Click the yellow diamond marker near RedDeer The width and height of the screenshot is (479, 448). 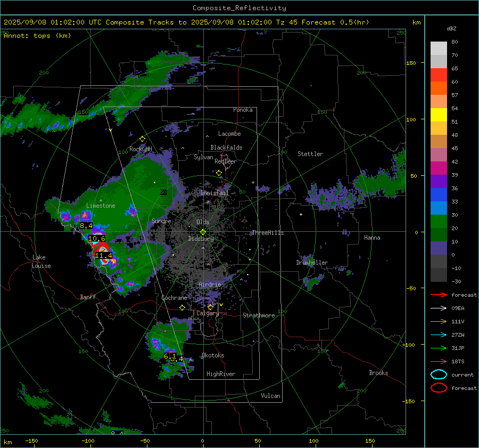tap(219, 173)
